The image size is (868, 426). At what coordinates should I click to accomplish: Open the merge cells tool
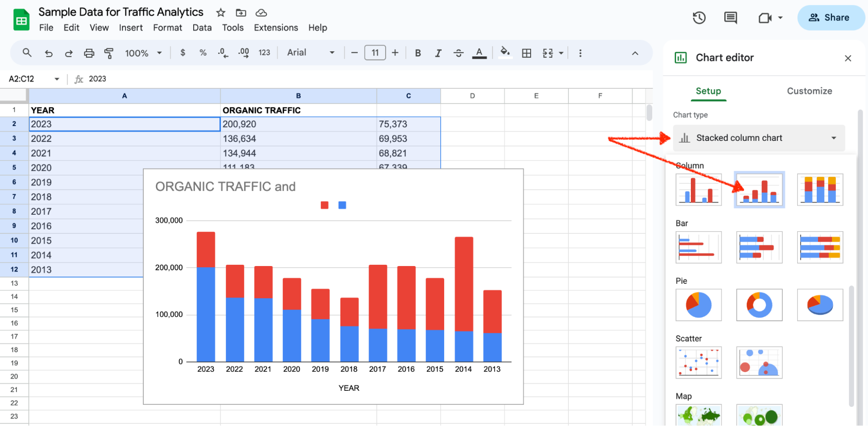pyautogui.click(x=548, y=53)
